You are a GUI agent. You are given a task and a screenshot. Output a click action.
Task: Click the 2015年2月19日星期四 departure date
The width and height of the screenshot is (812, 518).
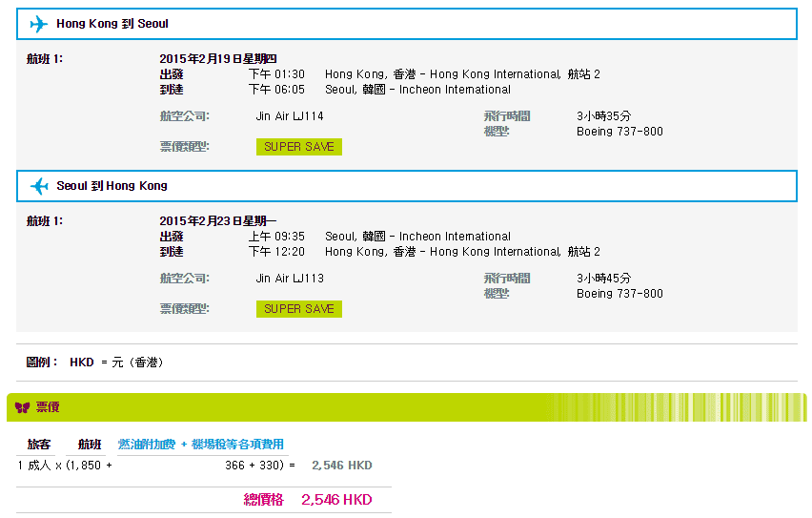217,59
